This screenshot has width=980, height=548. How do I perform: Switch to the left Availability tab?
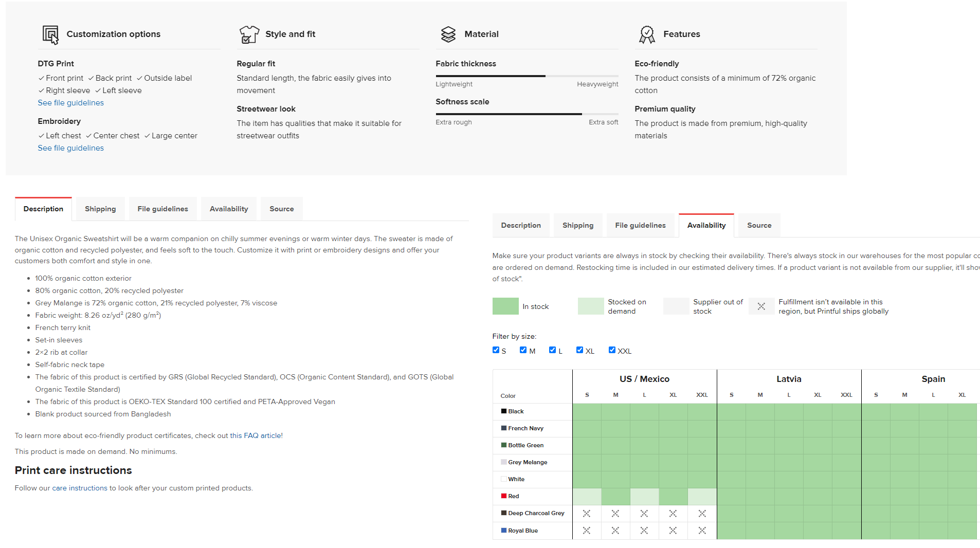(x=229, y=209)
